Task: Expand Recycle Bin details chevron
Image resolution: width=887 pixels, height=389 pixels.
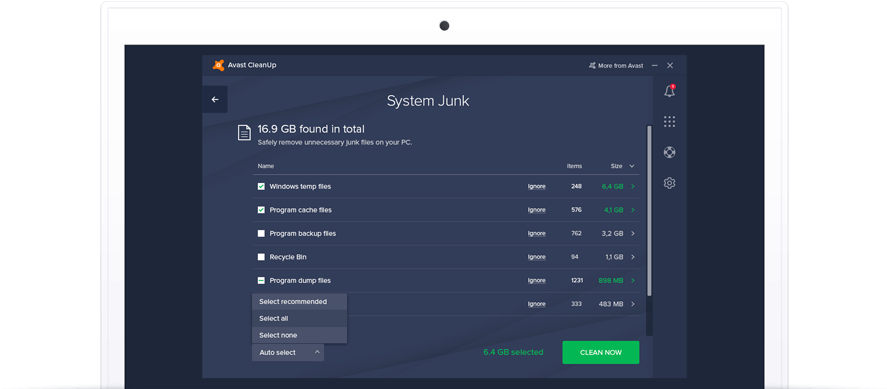Action: click(x=632, y=257)
